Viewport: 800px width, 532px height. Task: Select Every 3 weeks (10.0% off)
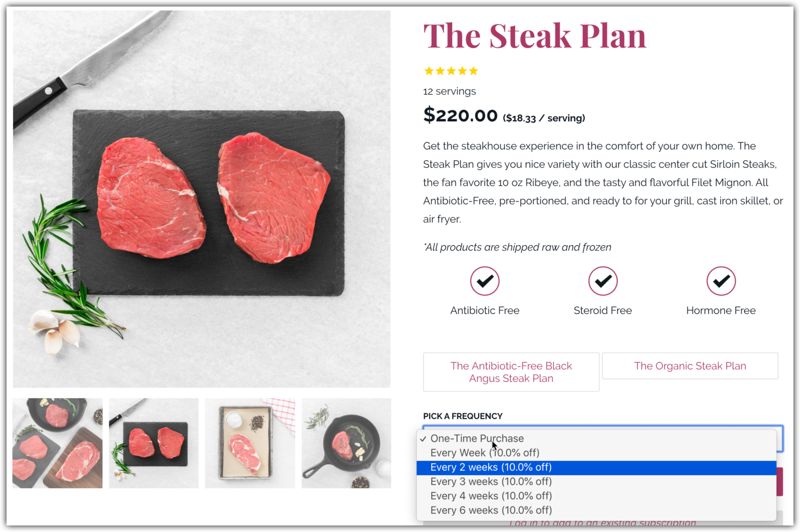[490, 482]
